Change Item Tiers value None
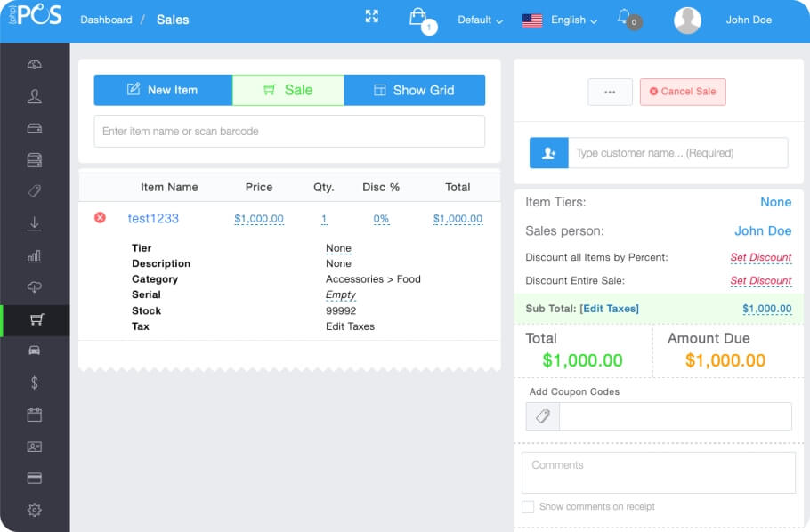The image size is (810, 532). [776, 202]
